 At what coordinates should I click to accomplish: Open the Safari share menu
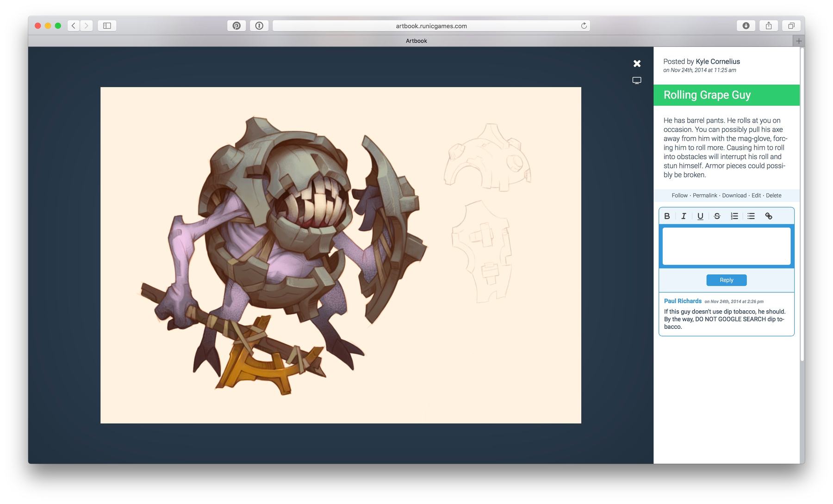point(768,26)
